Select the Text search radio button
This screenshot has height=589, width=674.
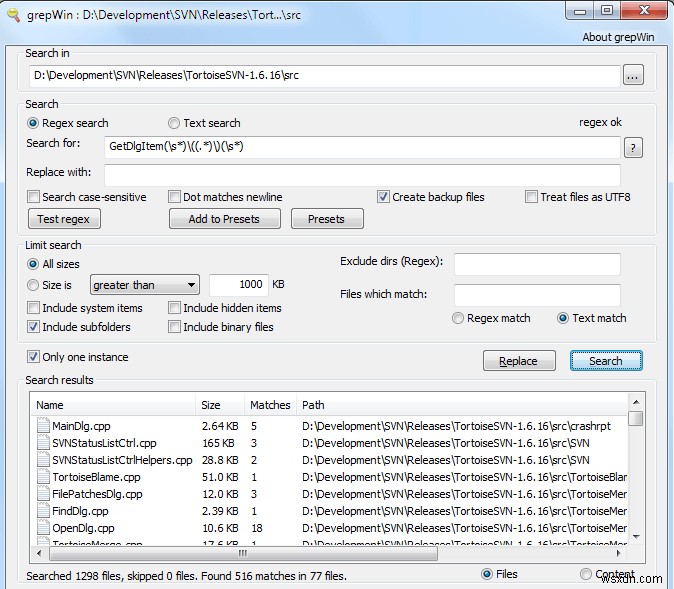coord(174,123)
